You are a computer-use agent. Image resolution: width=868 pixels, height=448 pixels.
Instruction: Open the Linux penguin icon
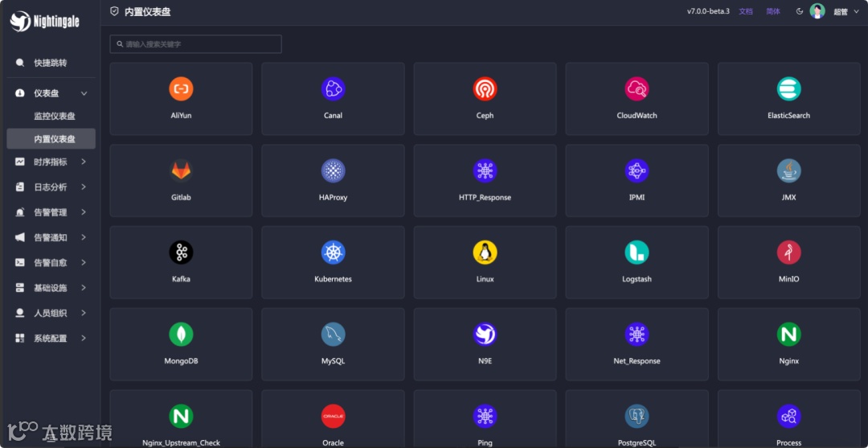(485, 253)
